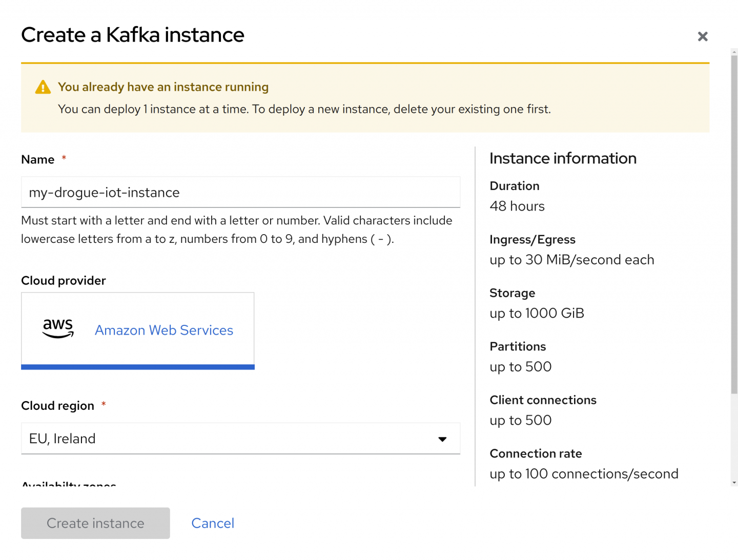The width and height of the screenshot is (738, 560).
Task: Click the 'Create a Kafka instance' title
Action: coord(133,35)
